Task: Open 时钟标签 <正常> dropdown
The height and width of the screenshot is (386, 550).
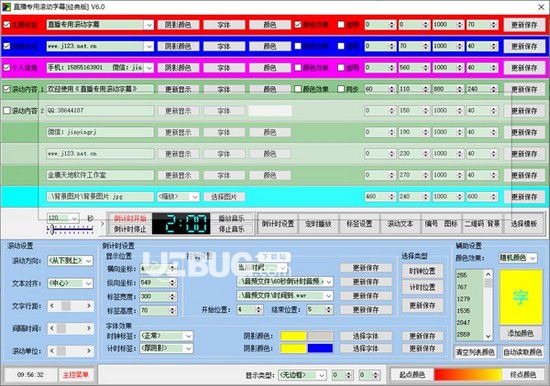Action: tap(188, 336)
